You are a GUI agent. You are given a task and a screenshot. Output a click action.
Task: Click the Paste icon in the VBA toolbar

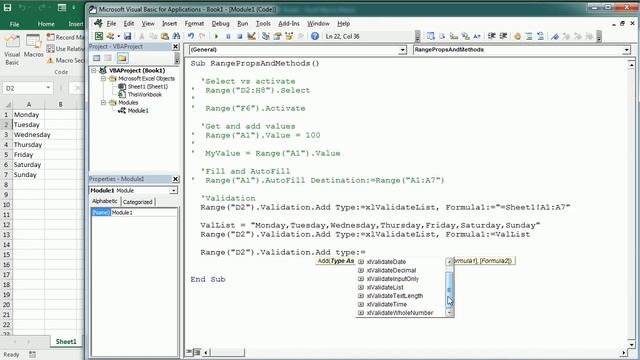[x=165, y=36]
